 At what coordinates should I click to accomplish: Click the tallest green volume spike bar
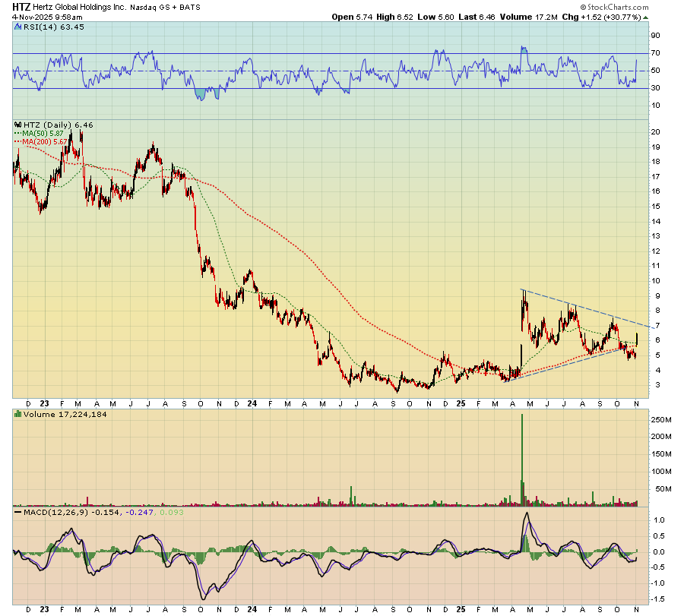coord(521,460)
